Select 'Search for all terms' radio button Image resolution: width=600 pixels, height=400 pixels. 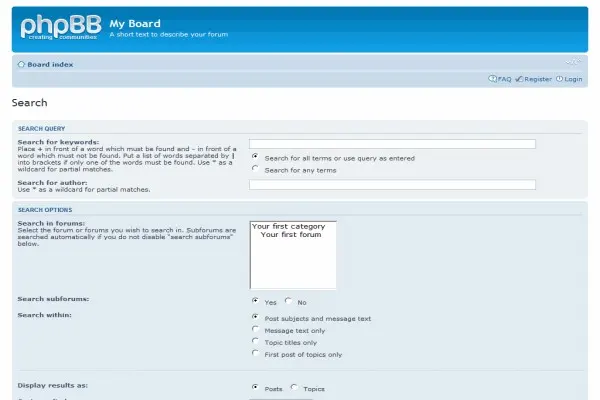[x=256, y=157]
